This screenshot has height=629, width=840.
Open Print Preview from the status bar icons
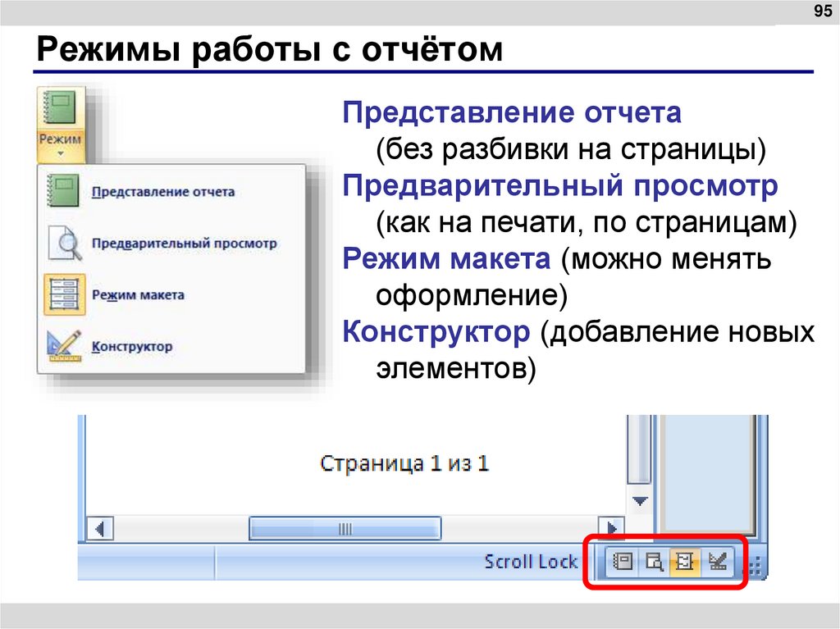(x=655, y=562)
